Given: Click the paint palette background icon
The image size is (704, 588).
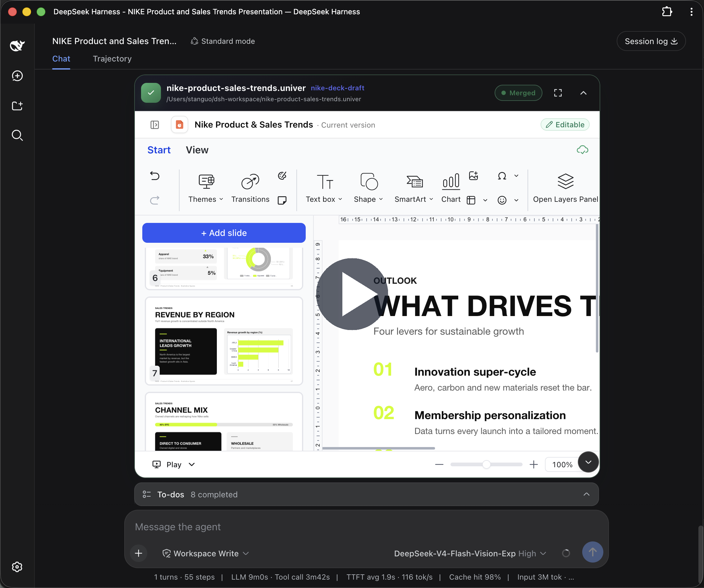Looking at the screenshot, I should 282,176.
